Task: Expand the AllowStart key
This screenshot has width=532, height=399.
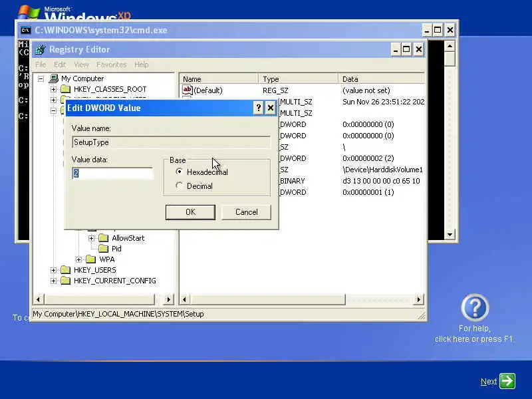Action: coord(91,239)
